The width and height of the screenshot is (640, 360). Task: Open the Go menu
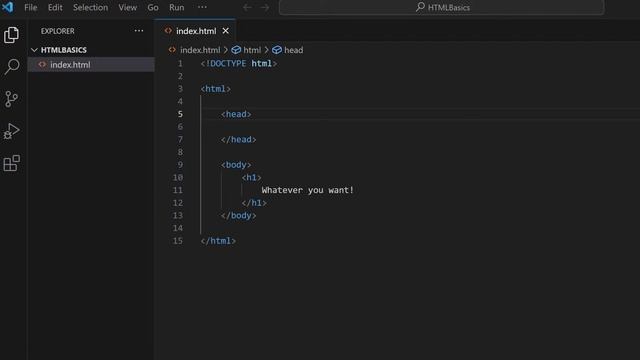pos(153,7)
